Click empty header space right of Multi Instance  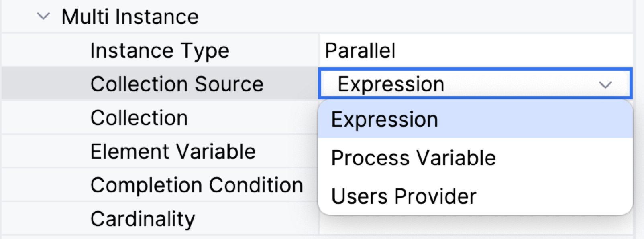(x=401, y=17)
